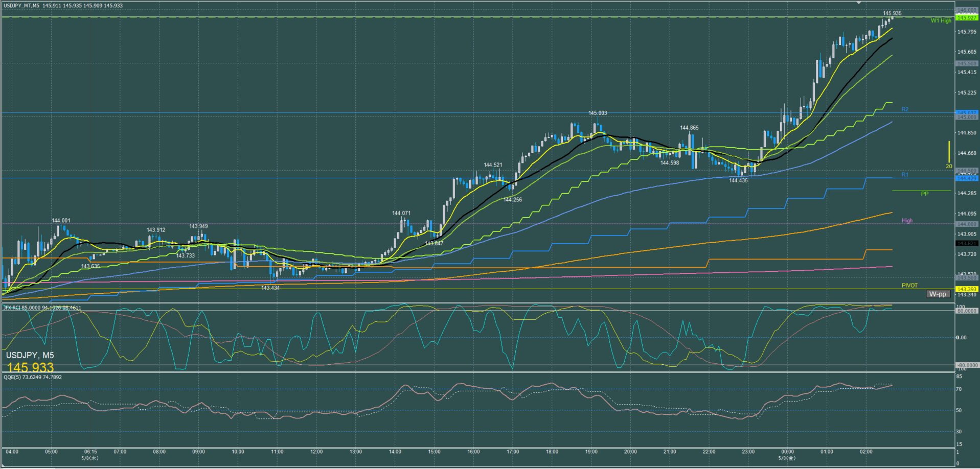
Task: Click the 5/8(木) date label
Action: [90, 458]
